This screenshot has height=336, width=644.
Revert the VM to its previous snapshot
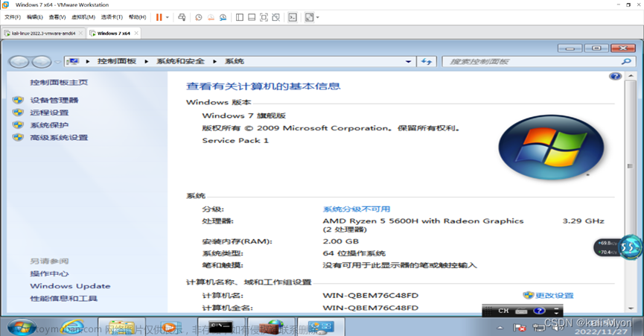point(211,17)
